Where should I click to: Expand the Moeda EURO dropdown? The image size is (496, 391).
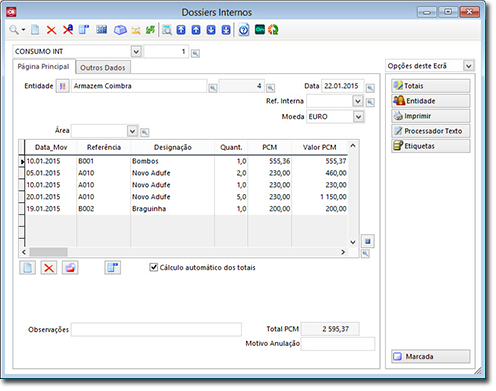pos(358,117)
